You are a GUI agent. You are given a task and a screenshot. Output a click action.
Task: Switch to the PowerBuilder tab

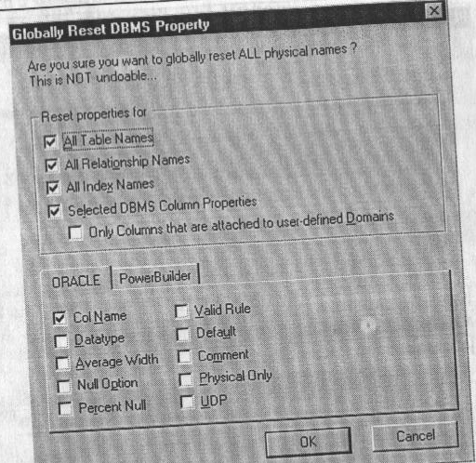[155, 277]
